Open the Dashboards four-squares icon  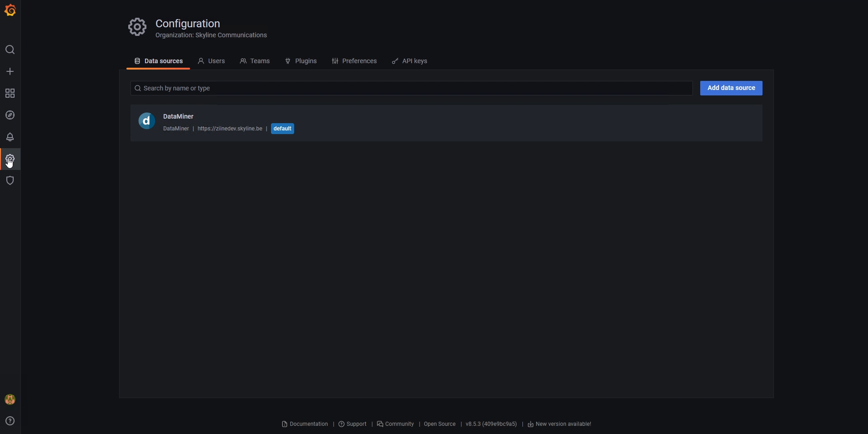[x=10, y=93]
